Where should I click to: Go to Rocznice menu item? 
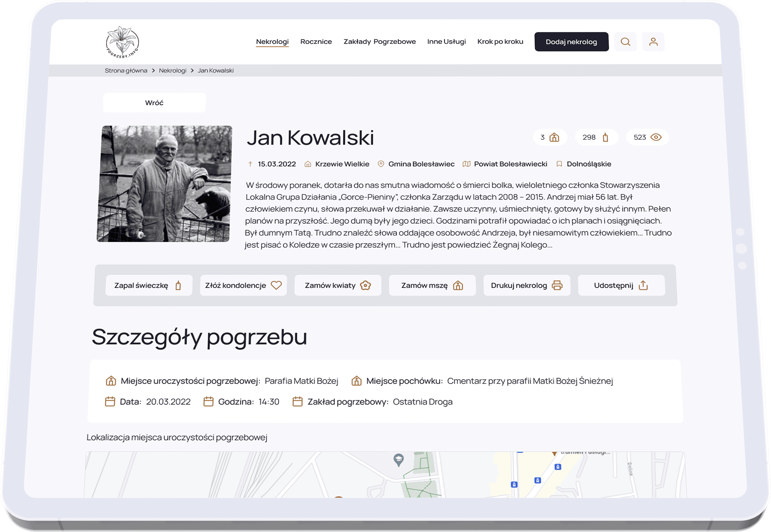tap(316, 42)
